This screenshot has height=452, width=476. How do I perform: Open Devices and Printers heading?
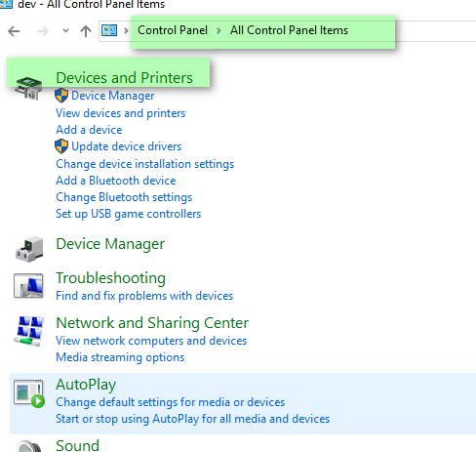click(124, 78)
